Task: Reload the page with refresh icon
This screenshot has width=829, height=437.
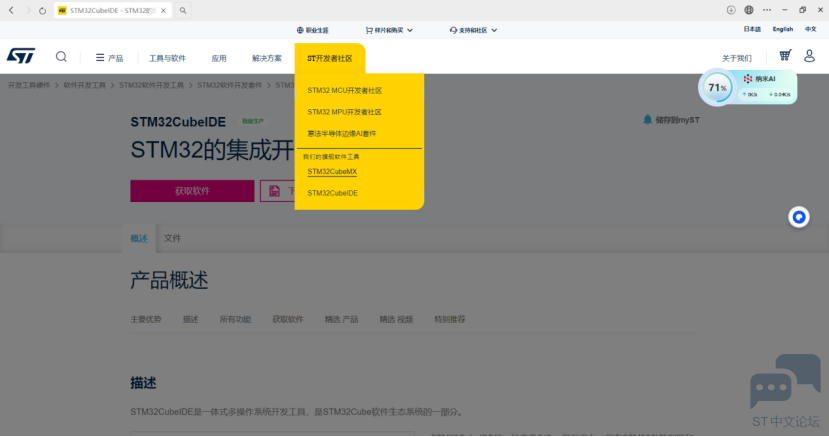Action: pos(42,10)
